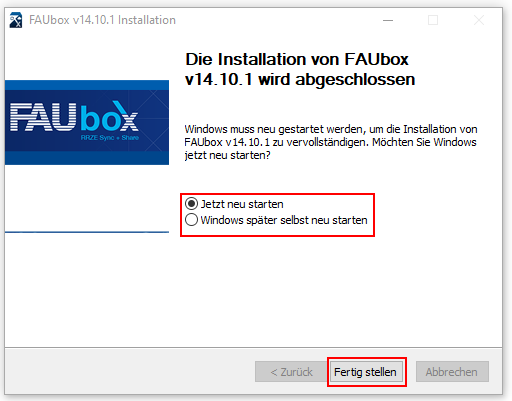Click the greyed 'Abbrechen' button
The width and height of the screenshot is (512, 401).
(x=452, y=372)
